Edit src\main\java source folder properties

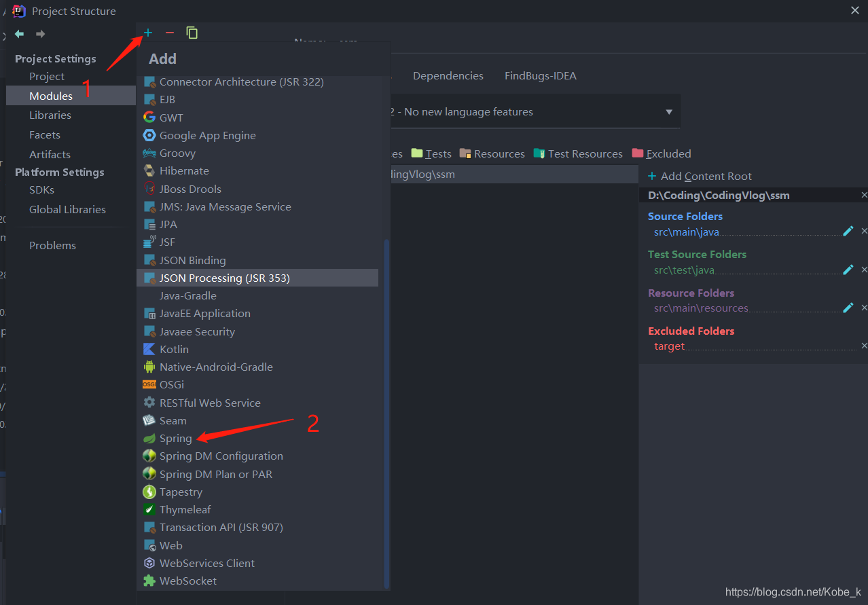point(848,232)
